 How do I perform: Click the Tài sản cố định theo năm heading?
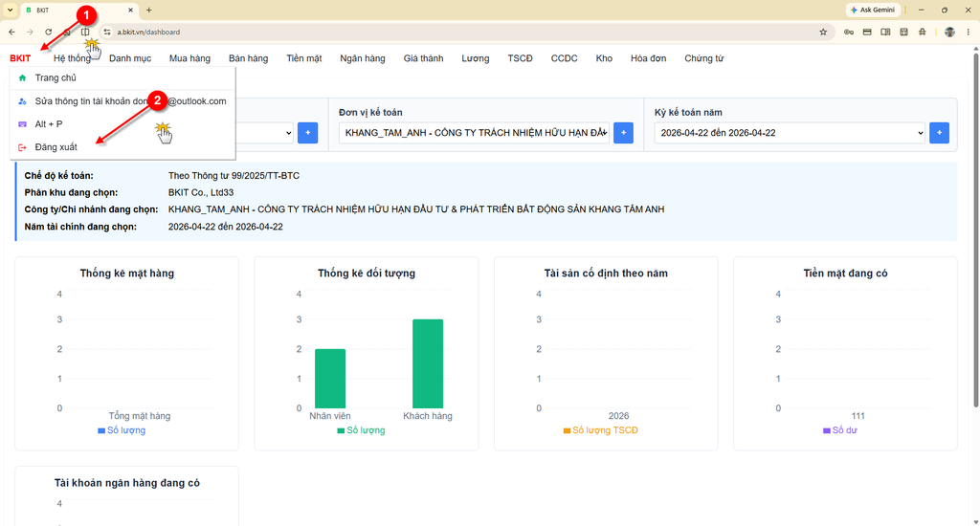point(606,273)
